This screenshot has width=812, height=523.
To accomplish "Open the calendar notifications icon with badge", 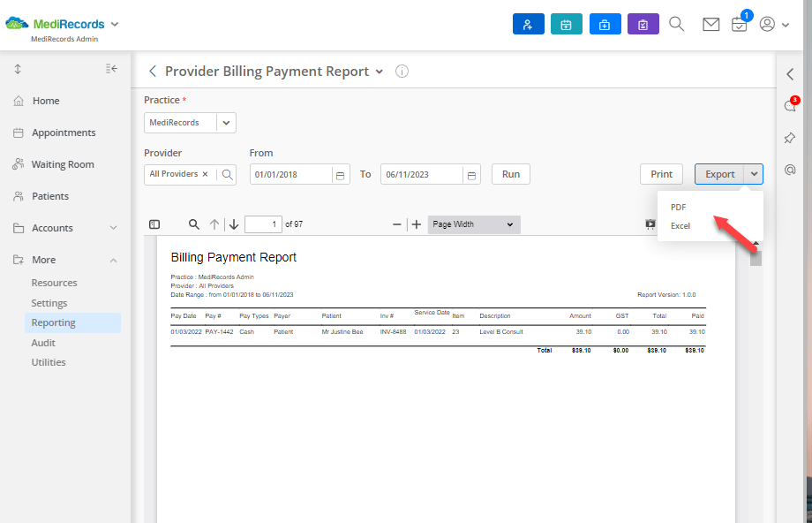I will [x=740, y=26].
